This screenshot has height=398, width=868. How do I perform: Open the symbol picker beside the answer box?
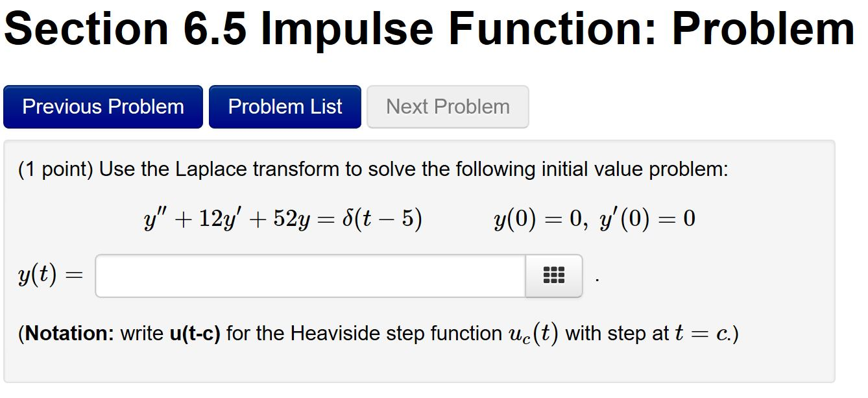(553, 274)
